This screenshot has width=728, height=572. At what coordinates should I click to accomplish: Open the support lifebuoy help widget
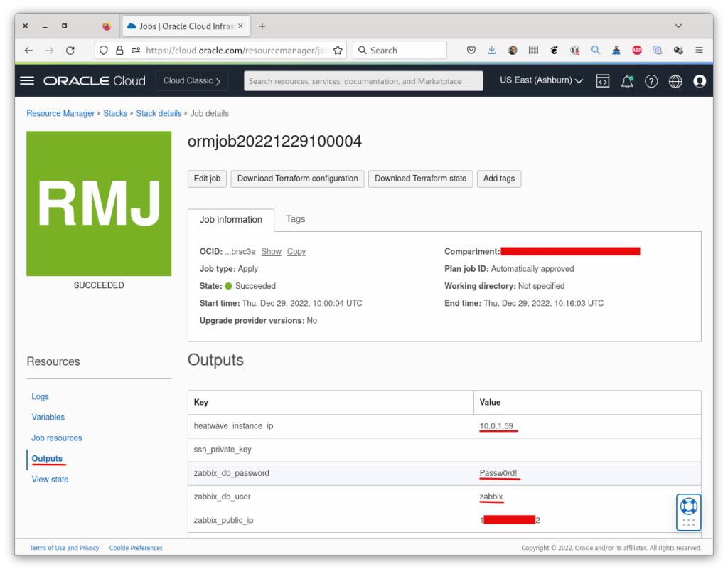(x=688, y=512)
